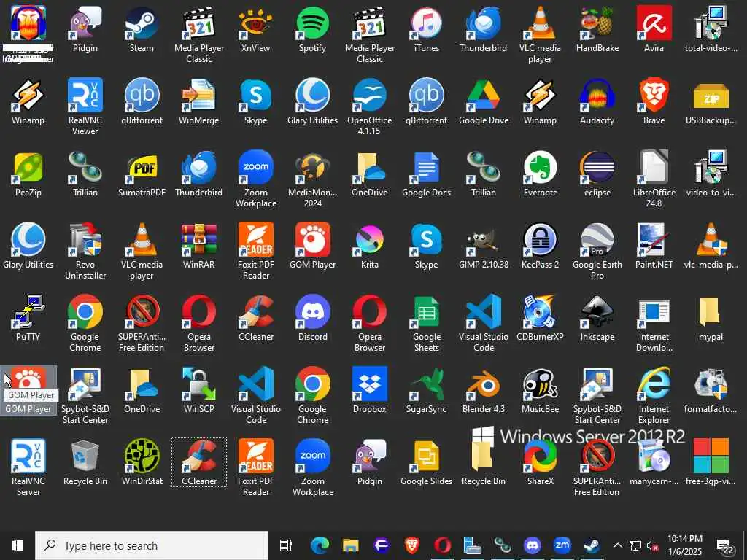This screenshot has height=560, width=747.
Task: Open the Blender 4.3 shortcut
Action: tap(484, 391)
